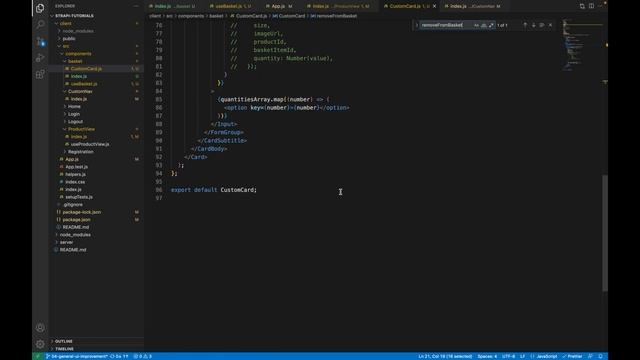Open the Run and Debug view
Viewport: 640px width, 360px height.
pyautogui.click(x=40, y=58)
